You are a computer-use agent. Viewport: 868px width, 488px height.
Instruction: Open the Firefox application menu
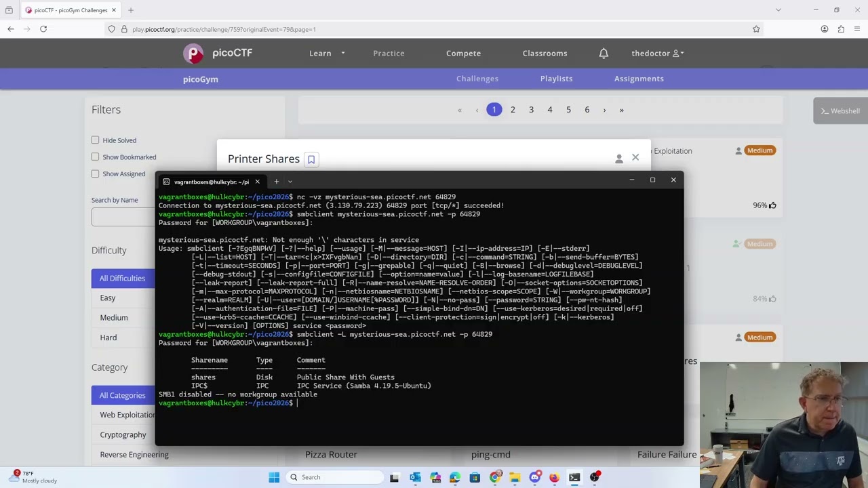click(857, 29)
